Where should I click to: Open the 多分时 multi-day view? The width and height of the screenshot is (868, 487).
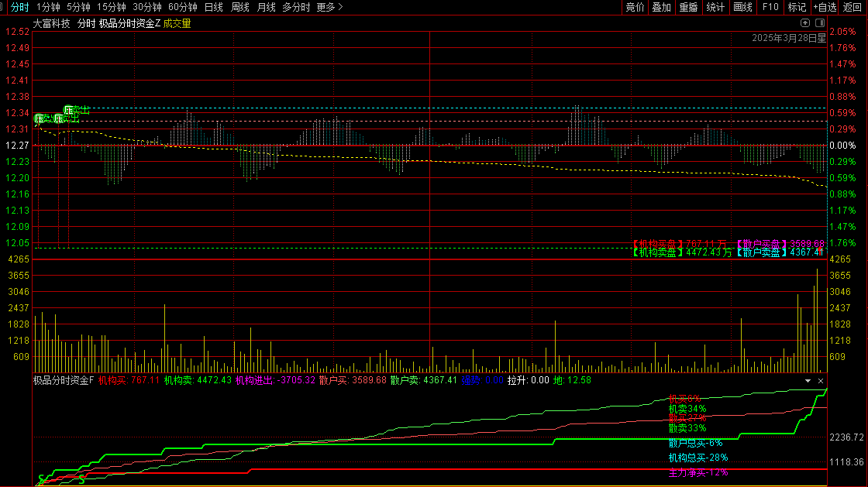click(296, 7)
